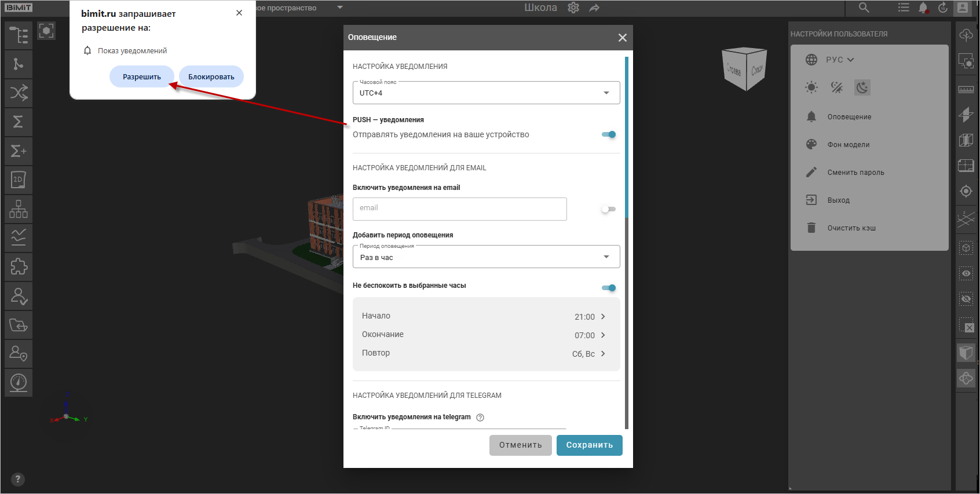Click the search magnifier icon in top bar
This screenshot has height=494, width=980.
pyautogui.click(x=864, y=8)
